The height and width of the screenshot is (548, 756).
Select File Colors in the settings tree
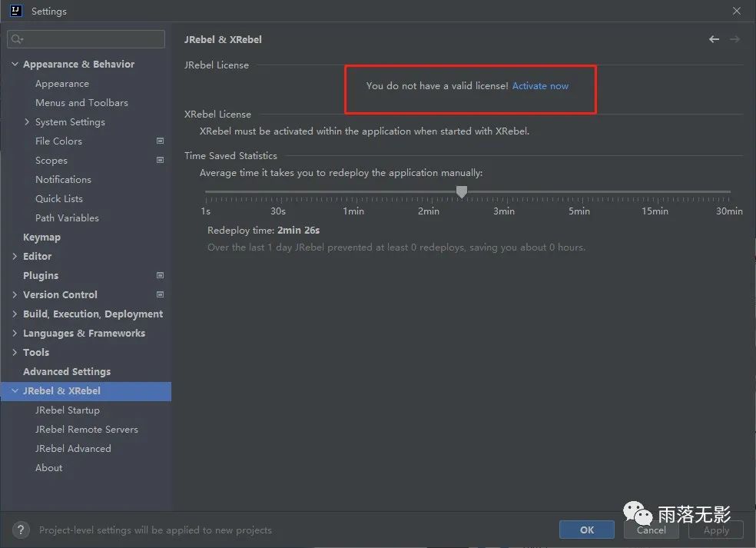58,141
